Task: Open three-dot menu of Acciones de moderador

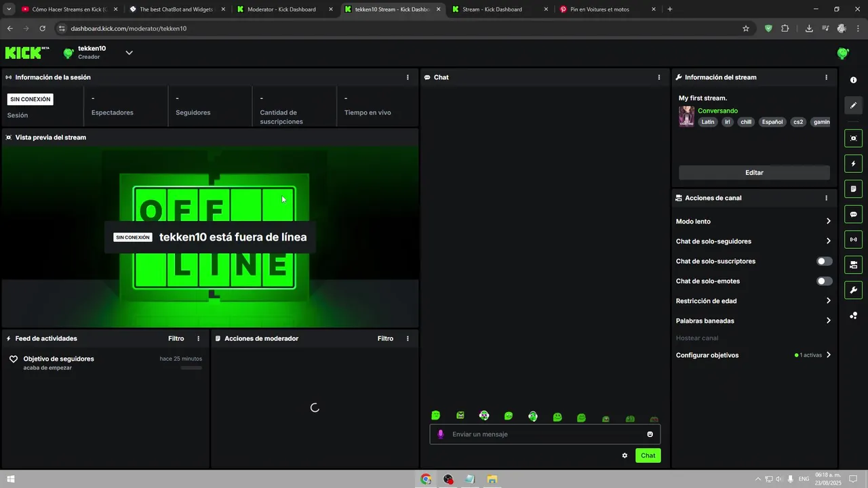Action: (408, 338)
